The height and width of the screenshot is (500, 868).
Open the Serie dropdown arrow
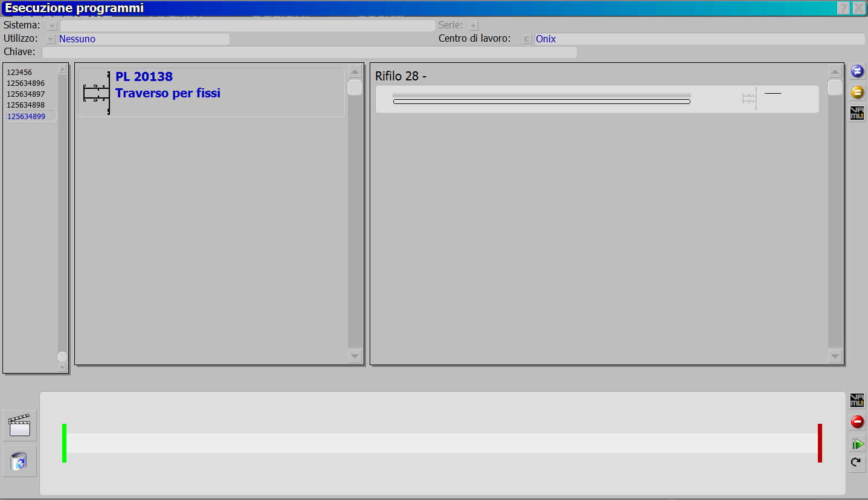coord(474,25)
